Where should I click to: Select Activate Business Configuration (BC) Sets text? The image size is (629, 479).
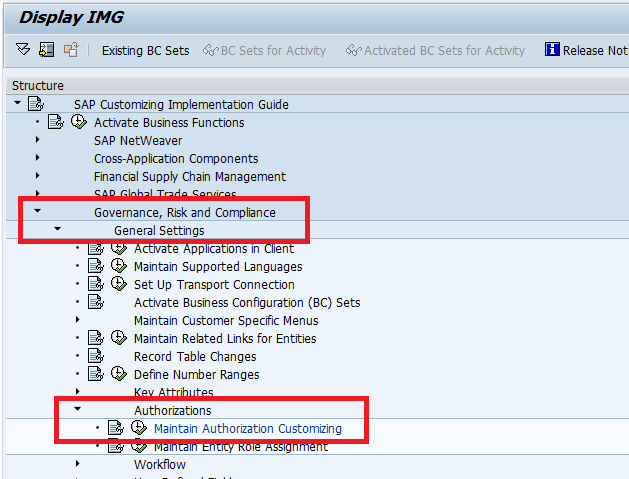pos(247,302)
